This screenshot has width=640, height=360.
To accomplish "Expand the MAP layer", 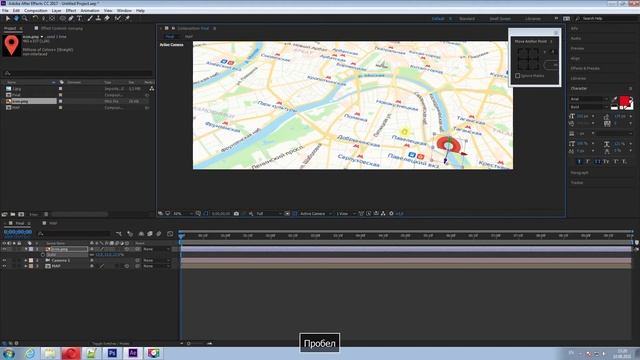I will (x=26, y=266).
